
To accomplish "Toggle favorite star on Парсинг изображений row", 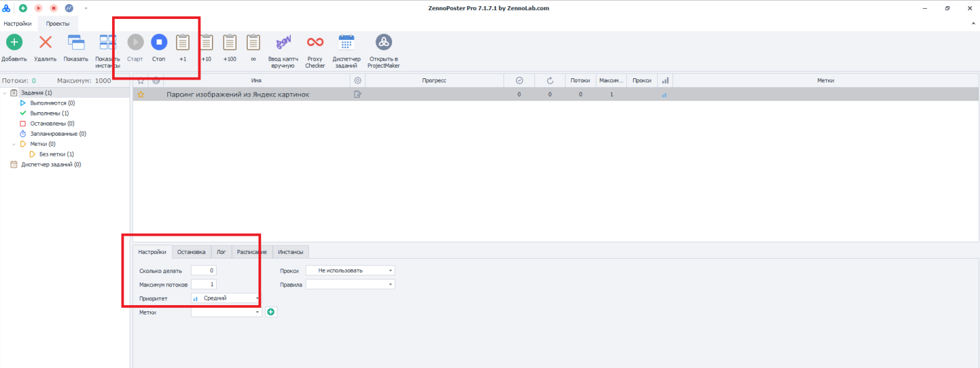I will click(141, 95).
